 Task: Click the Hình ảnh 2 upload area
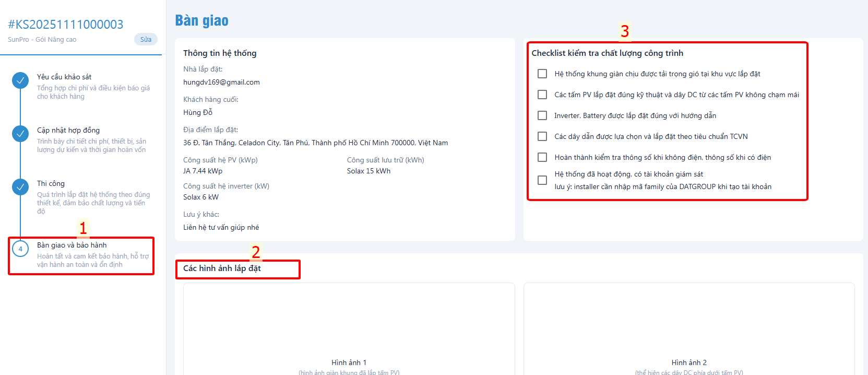click(x=688, y=329)
